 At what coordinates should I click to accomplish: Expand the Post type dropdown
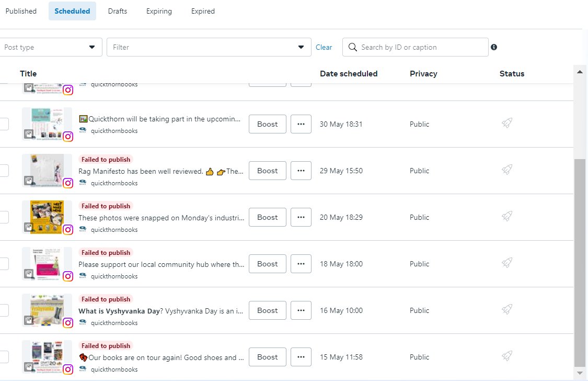(50, 47)
